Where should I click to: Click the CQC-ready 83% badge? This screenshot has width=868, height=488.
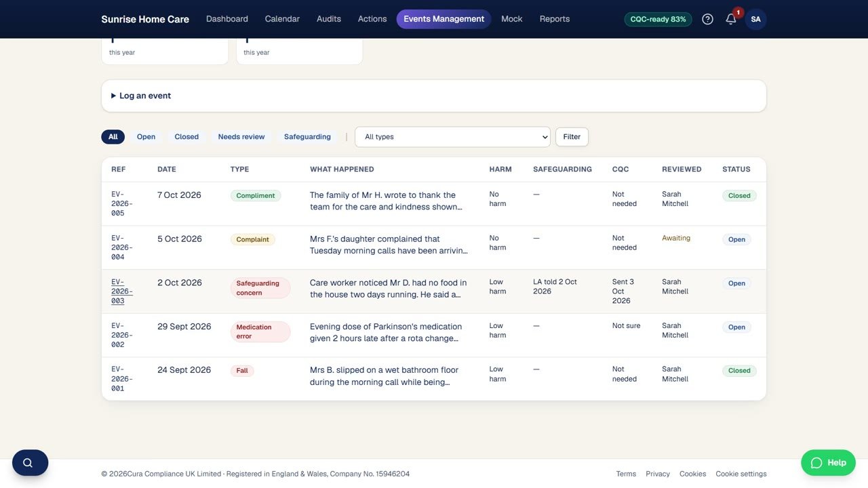(x=658, y=19)
